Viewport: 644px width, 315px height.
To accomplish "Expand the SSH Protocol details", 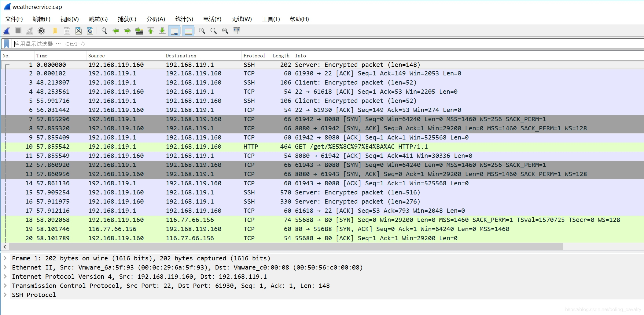I will [5, 295].
